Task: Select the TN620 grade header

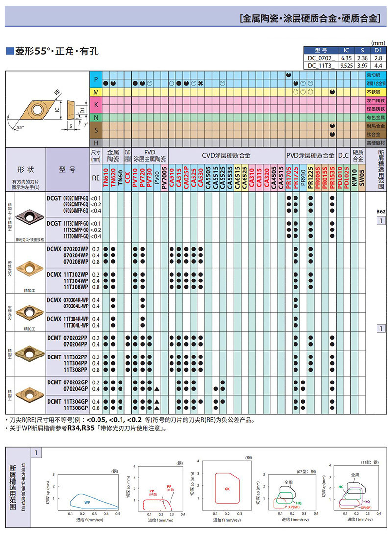Action: coord(113,178)
